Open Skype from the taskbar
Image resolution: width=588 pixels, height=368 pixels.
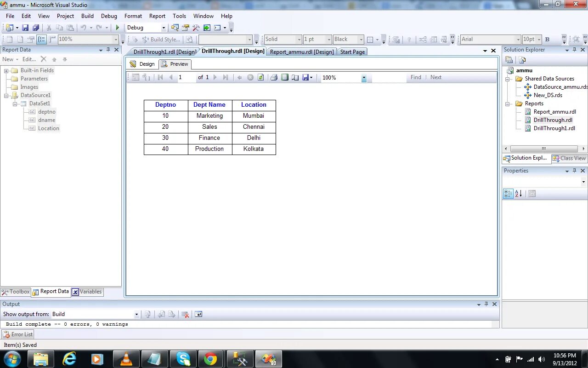click(183, 359)
